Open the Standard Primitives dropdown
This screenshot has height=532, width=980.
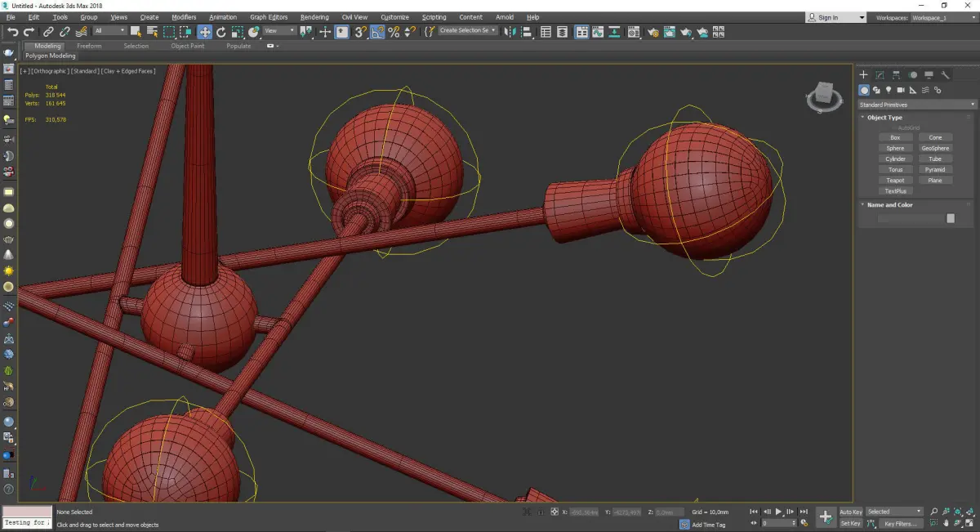click(916, 105)
